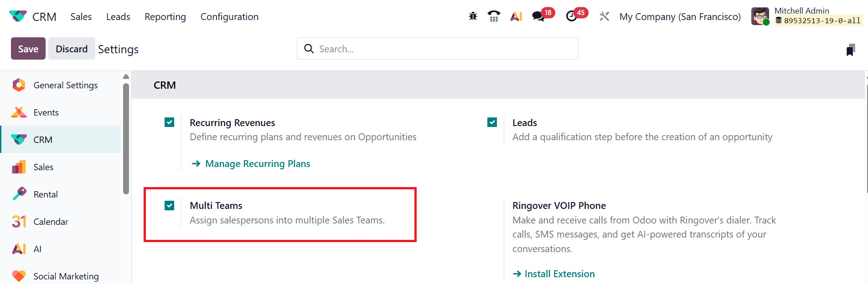
Task: Open the Manage Recurring Plans link
Action: 258,164
